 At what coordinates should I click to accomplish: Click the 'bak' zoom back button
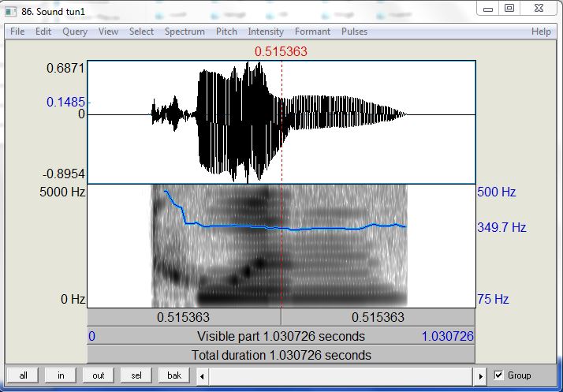[x=174, y=375]
